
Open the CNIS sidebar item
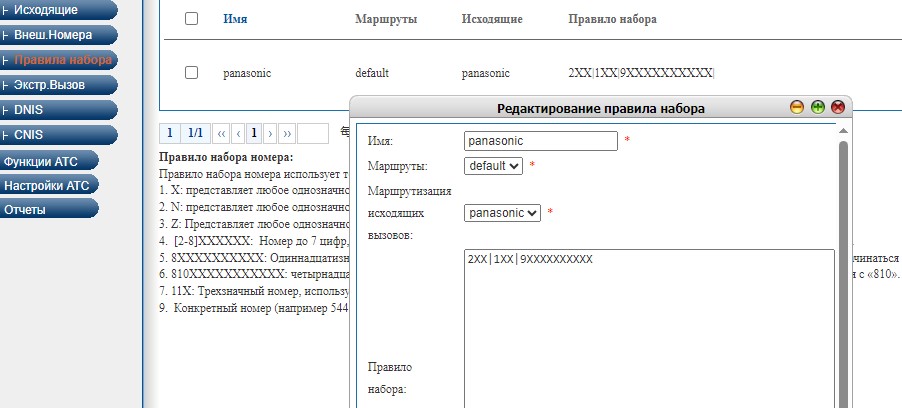(x=58, y=135)
